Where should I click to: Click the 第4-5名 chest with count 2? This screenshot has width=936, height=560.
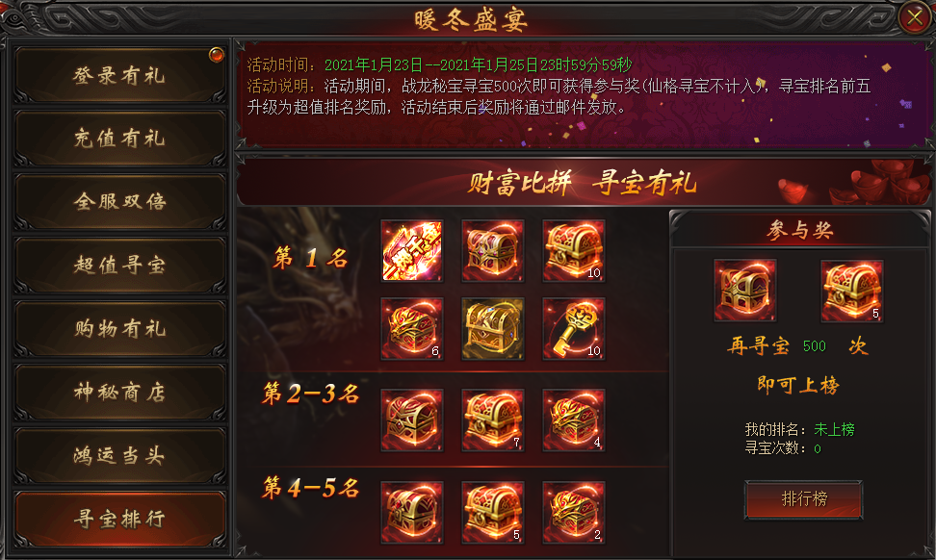click(x=574, y=512)
